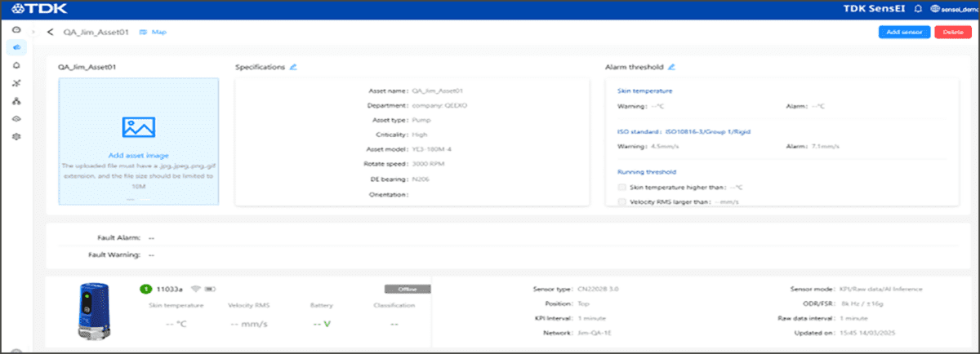Click the TDK SensEI header title

coord(875,8)
